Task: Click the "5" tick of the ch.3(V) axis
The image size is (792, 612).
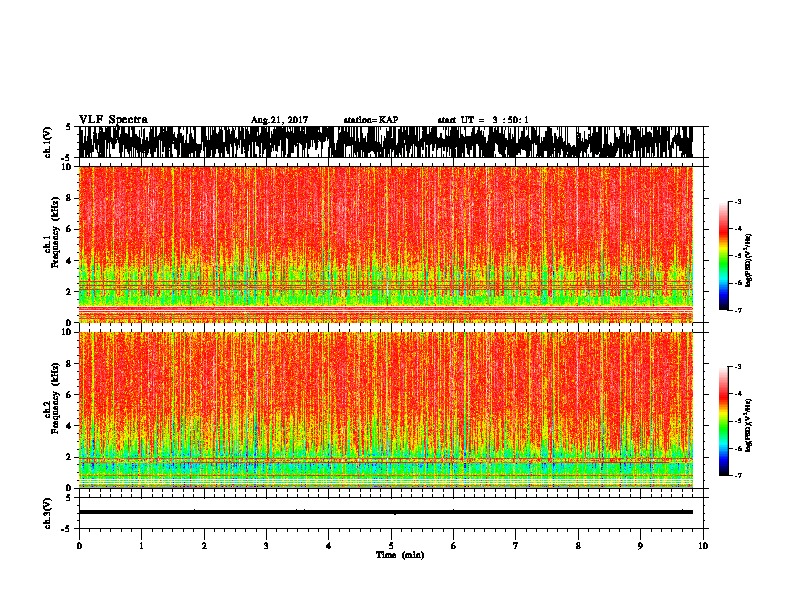Action: tap(69, 498)
